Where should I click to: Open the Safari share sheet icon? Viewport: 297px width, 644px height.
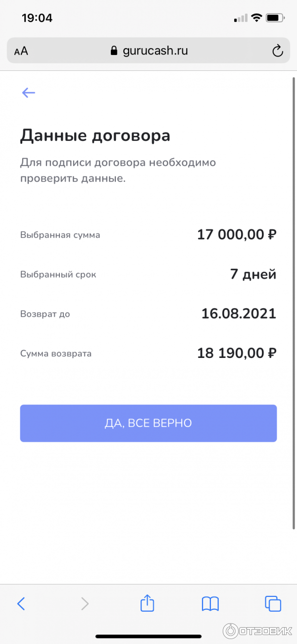(x=147, y=603)
